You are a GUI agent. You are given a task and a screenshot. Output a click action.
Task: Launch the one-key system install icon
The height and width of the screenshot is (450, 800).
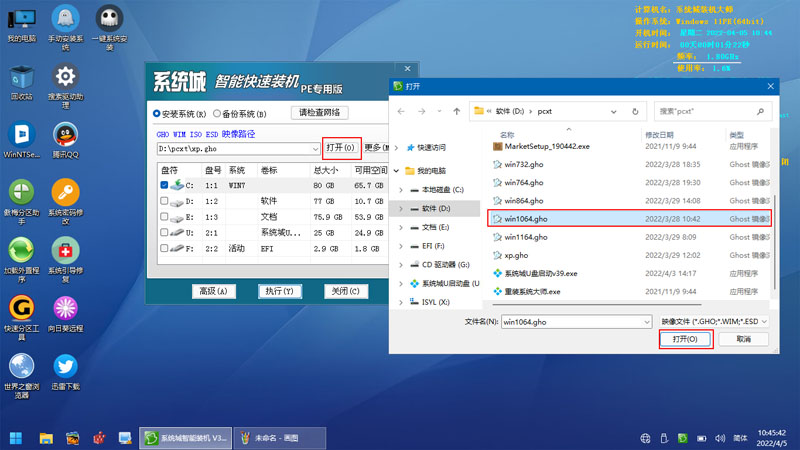(x=109, y=27)
